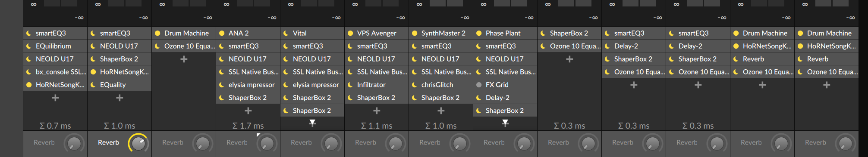This screenshot has width=868, height=157.
Task: Add device with plus in SynthMaster 2 chain
Action: (441, 111)
